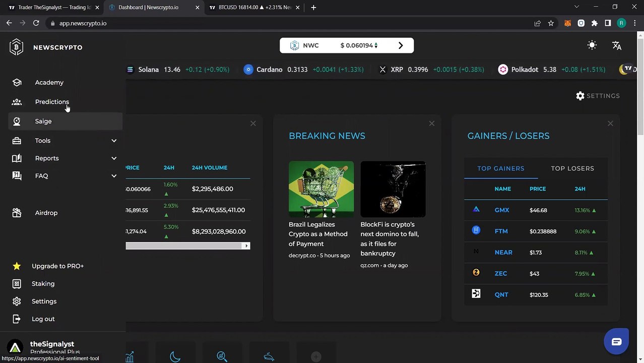Click the Log out link
The height and width of the screenshot is (363, 644).
point(43,319)
